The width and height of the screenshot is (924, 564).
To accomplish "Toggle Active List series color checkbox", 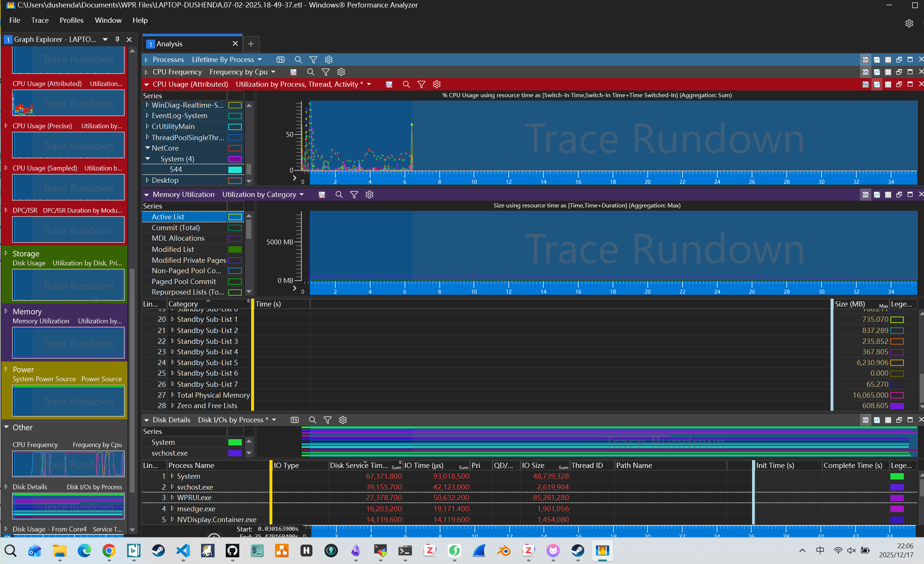I will [x=235, y=217].
